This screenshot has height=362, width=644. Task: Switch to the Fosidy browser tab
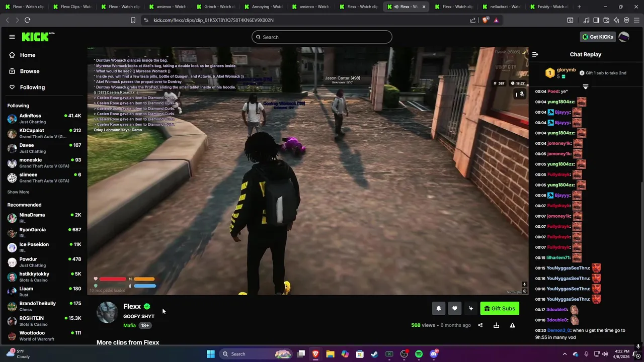point(549,7)
